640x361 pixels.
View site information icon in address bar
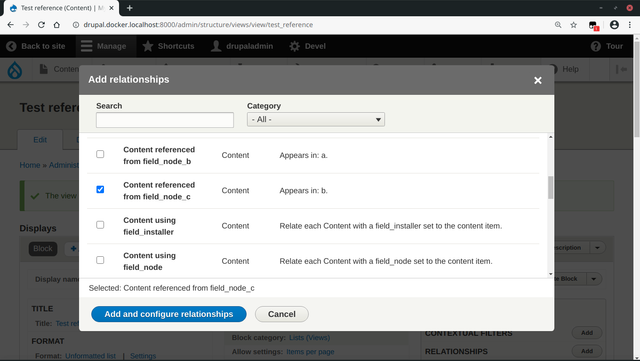[76, 25]
